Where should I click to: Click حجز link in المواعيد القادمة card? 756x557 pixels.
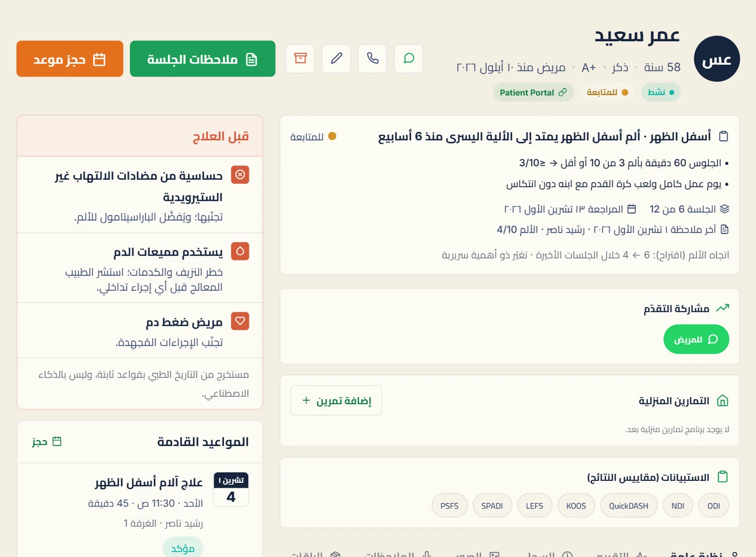pos(47,442)
